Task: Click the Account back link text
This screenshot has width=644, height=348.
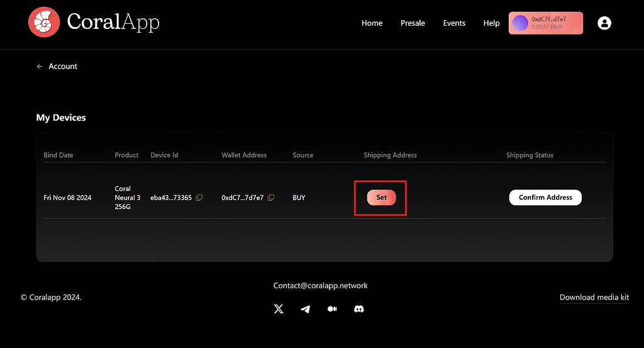Action: tap(63, 67)
